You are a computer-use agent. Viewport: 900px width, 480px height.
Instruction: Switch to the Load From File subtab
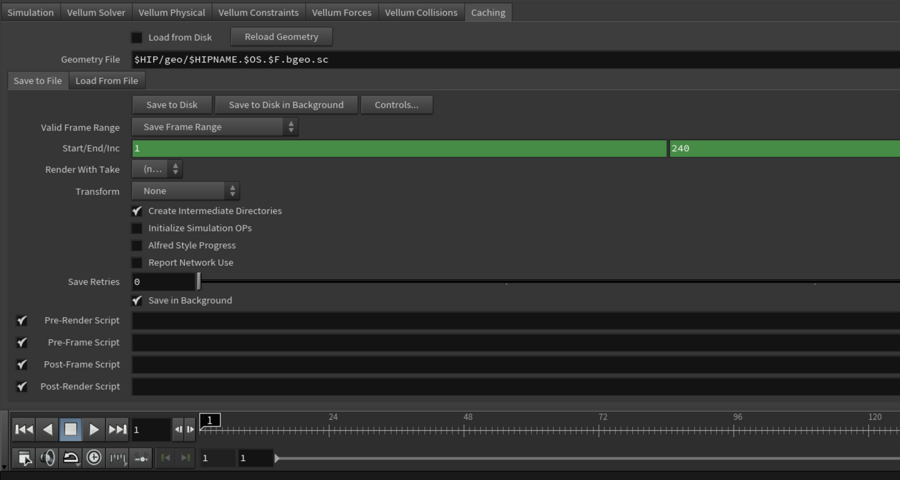107,81
